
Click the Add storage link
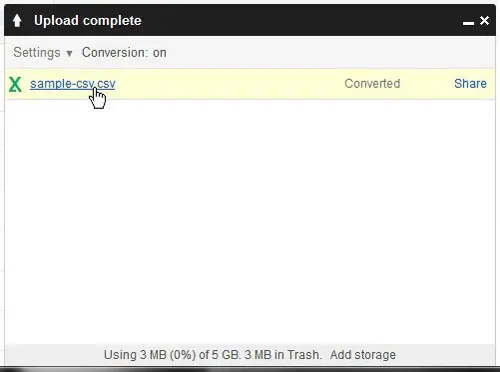click(x=363, y=355)
